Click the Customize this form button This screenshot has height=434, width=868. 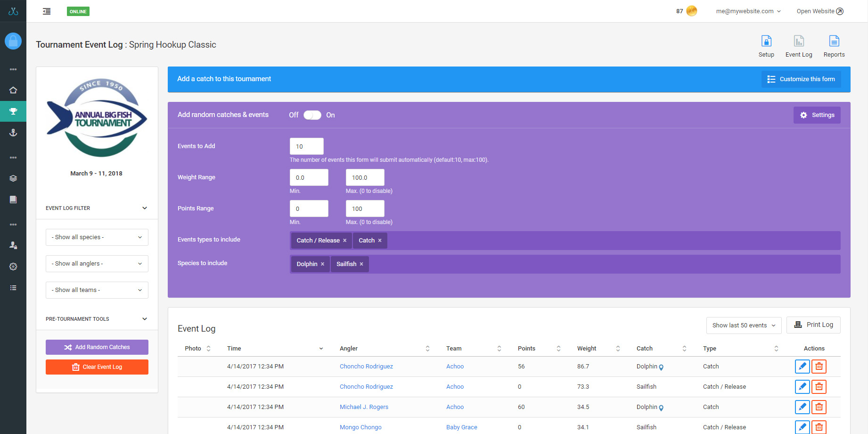click(x=801, y=79)
